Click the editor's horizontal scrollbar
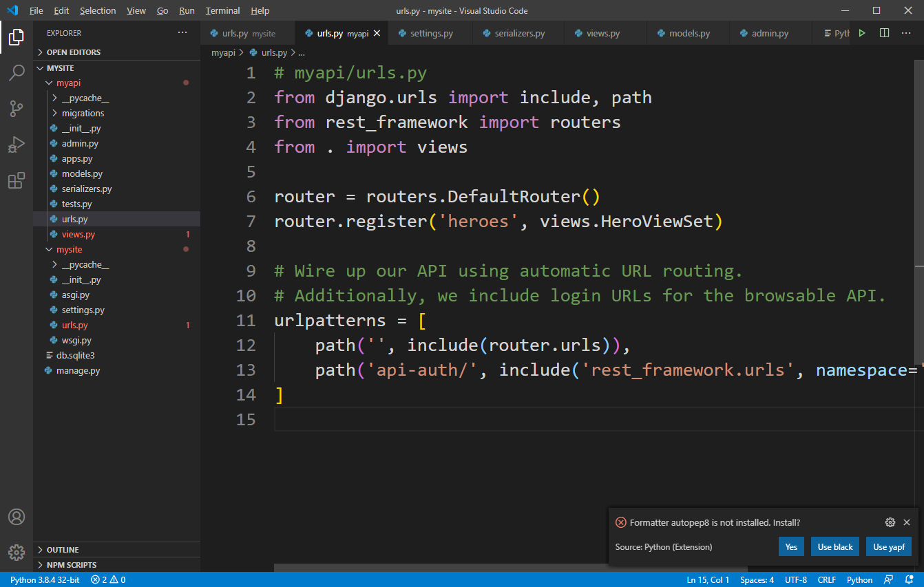924x587 pixels. [x=510, y=568]
